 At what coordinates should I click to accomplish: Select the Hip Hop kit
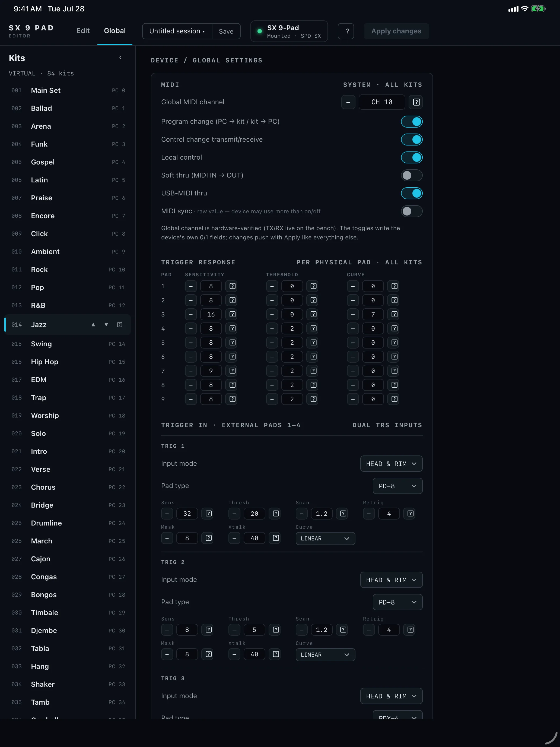coord(68,362)
